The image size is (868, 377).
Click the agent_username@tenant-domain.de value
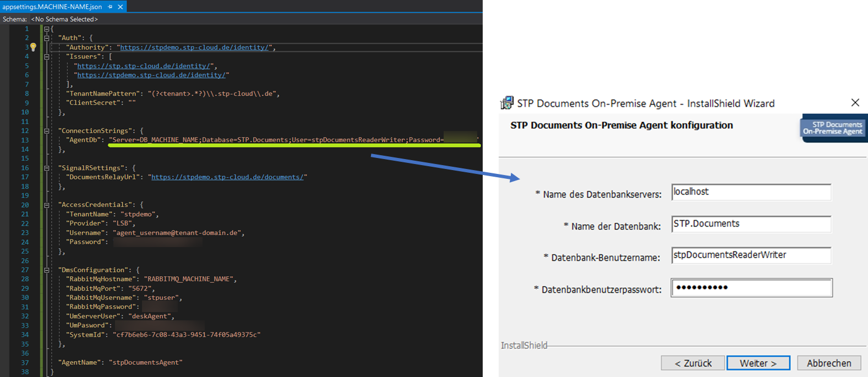pyautogui.click(x=177, y=233)
